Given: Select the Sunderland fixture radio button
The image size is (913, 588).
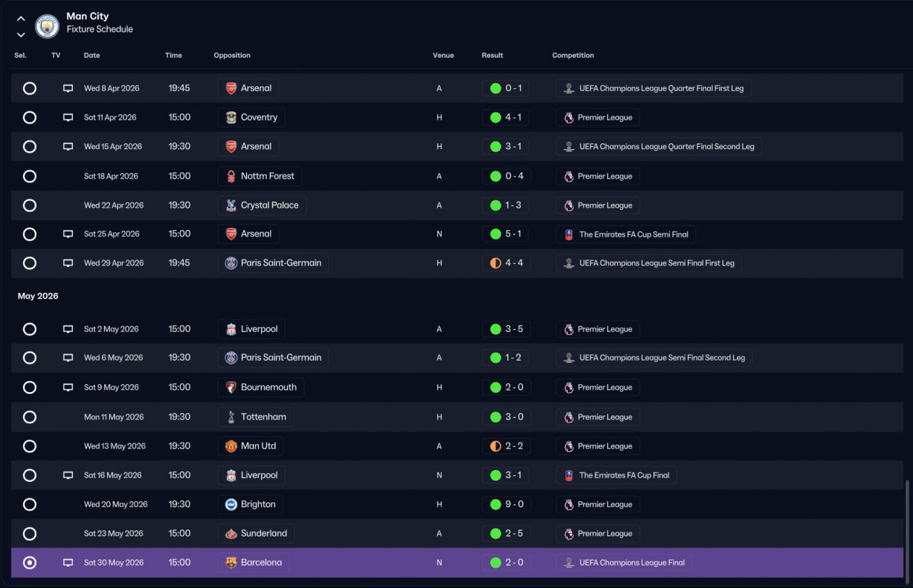Looking at the screenshot, I should coord(29,534).
